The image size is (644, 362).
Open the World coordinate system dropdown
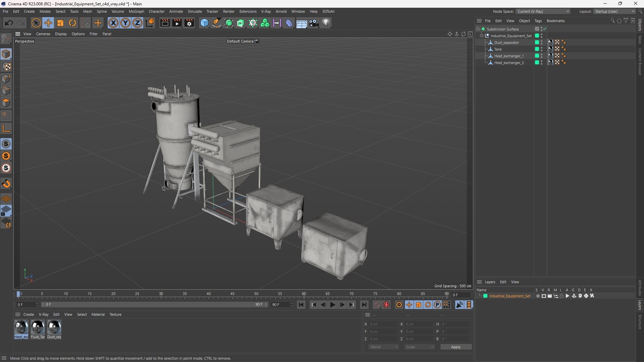point(383,347)
